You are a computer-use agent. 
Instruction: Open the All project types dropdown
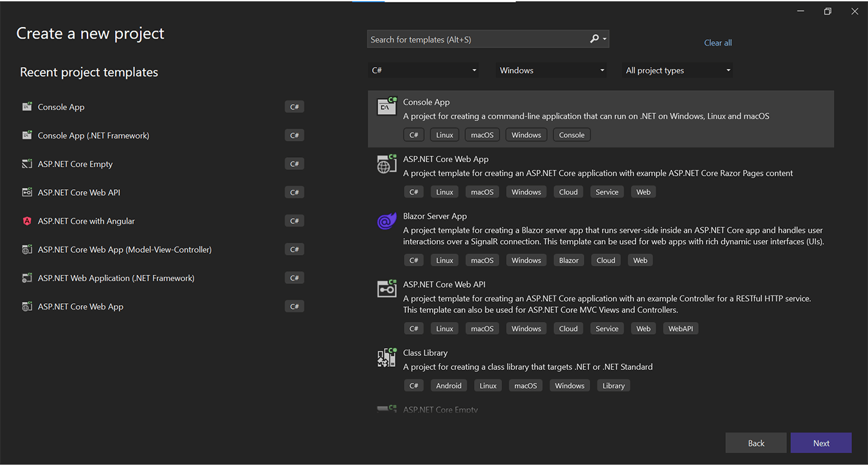point(678,70)
